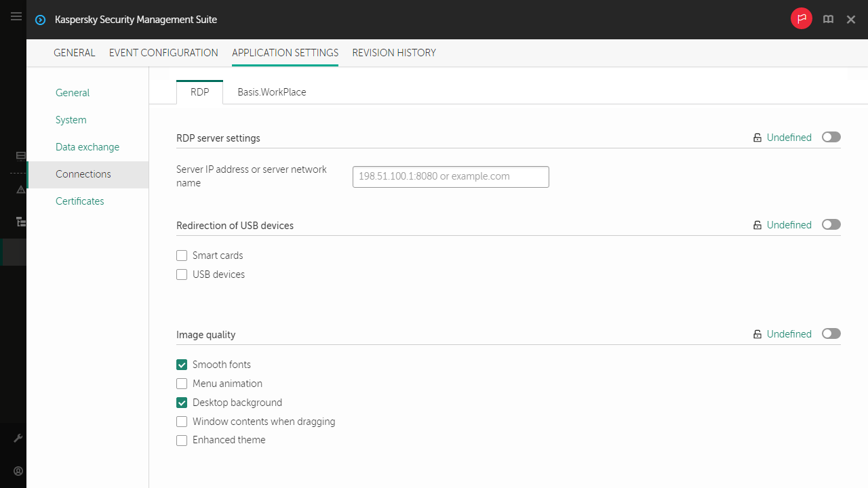Disable the Desktop background checkbox
868x488 pixels.
click(181, 402)
